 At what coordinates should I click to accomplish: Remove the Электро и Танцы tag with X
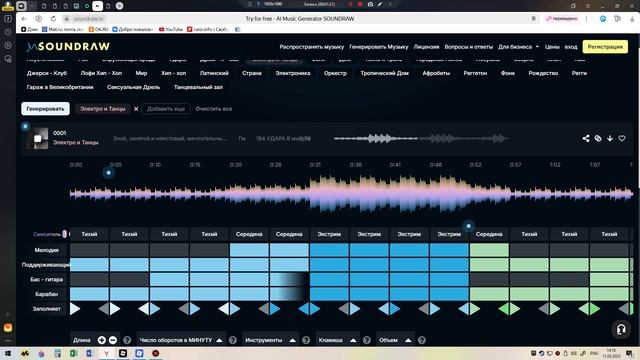click(x=136, y=109)
